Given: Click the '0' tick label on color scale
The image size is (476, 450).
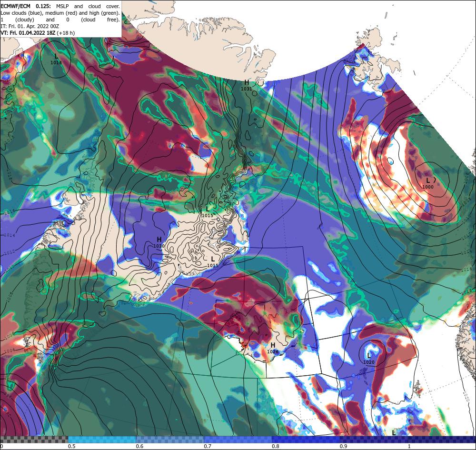Looking at the screenshot, I should coord(1,446).
